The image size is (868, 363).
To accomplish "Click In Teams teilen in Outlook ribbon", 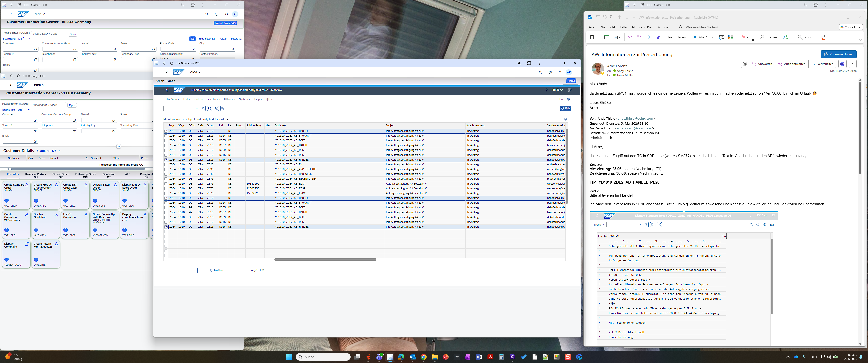I will [x=671, y=37].
